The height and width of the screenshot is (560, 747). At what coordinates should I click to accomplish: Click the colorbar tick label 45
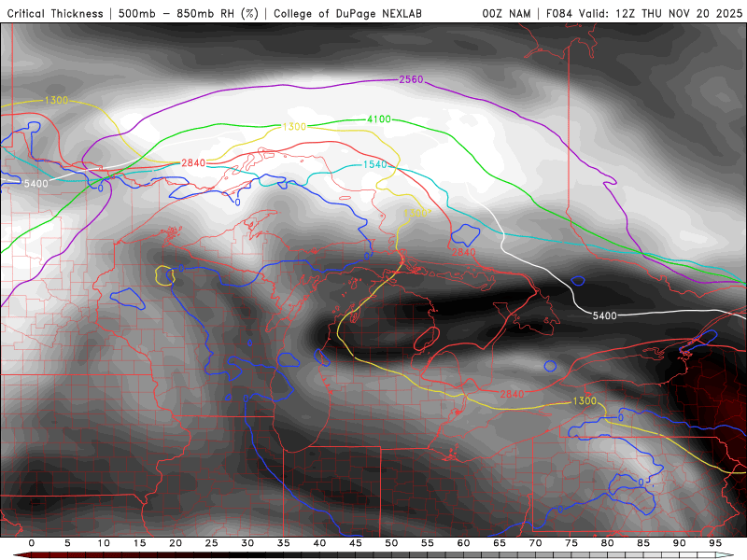coord(356,543)
